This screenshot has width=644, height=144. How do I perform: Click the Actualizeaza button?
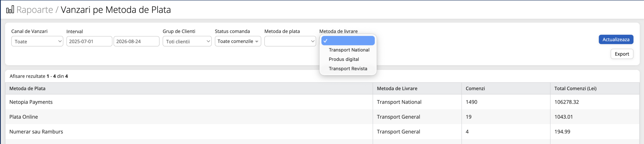616,39
